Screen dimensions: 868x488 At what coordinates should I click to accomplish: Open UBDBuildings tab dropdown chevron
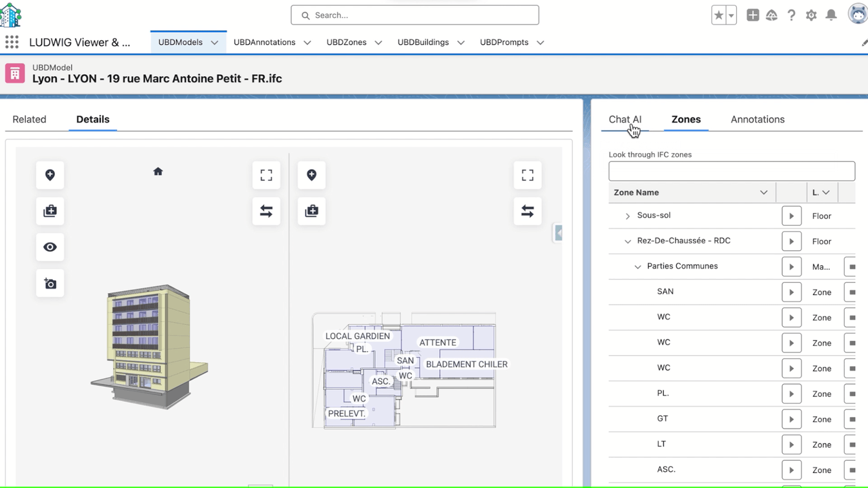click(461, 43)
